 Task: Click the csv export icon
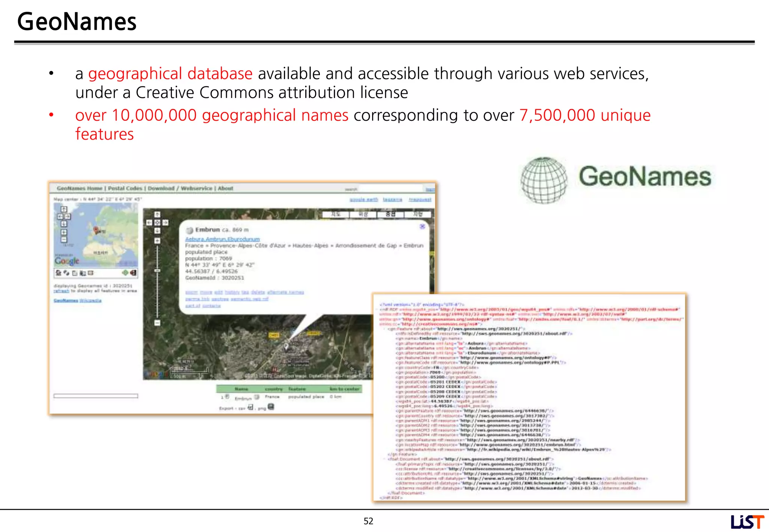[250, 407]
